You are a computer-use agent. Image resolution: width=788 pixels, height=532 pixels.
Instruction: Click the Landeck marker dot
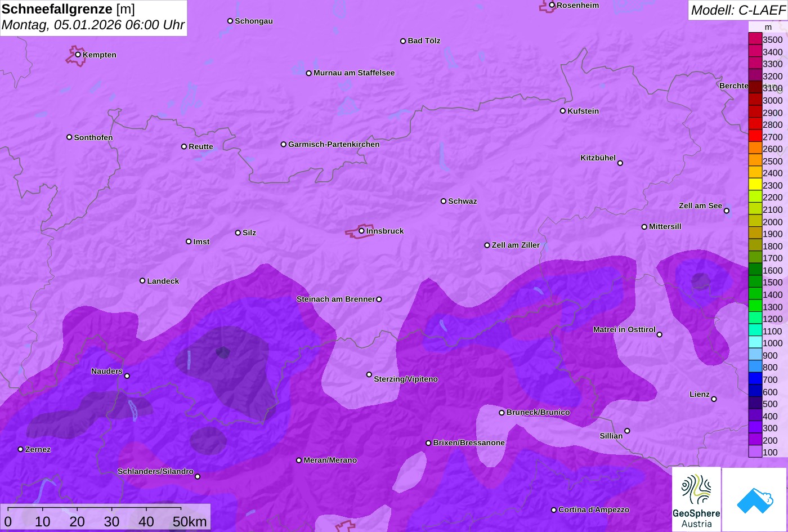click(142, 280)
